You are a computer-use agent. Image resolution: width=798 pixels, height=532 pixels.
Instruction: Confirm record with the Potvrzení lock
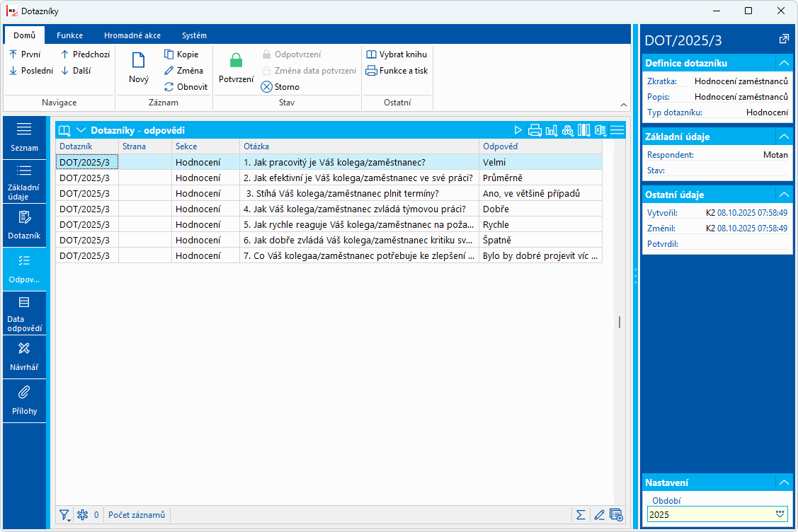pos(236,68)
